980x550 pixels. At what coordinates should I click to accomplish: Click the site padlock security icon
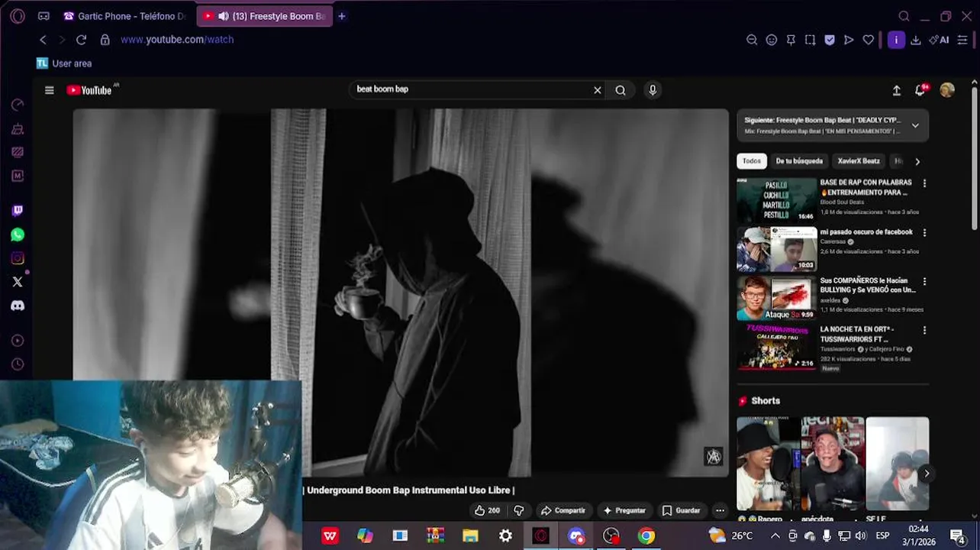[x=105, y=40]
